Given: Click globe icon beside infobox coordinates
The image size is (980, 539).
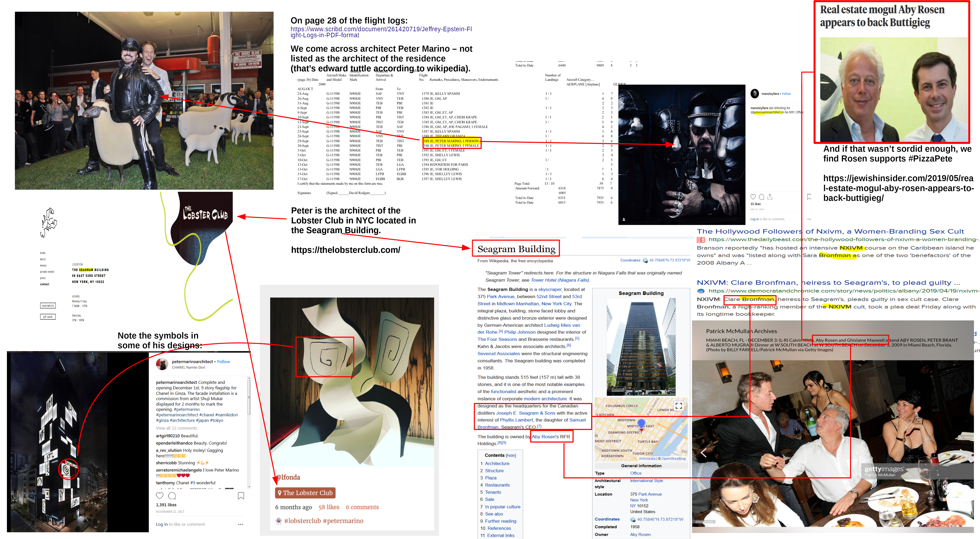Looking at the screenshot, I should tap(633, 520).
